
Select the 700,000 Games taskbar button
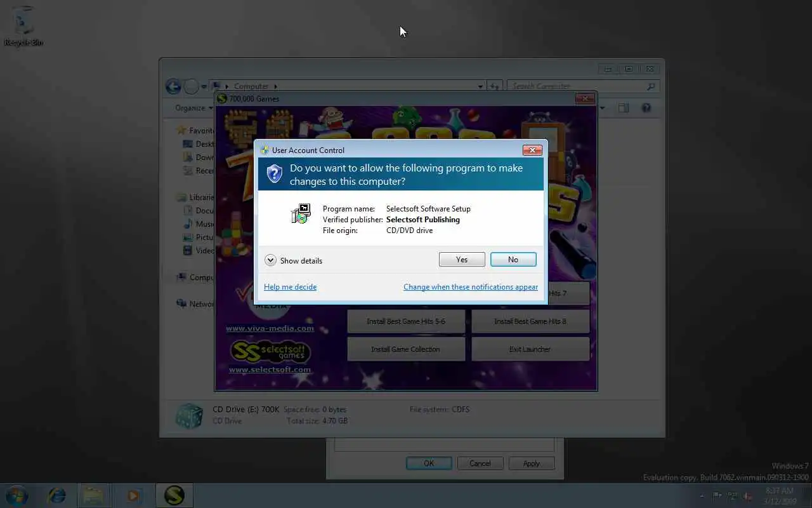pyautogui.click(x=174, y=495)
